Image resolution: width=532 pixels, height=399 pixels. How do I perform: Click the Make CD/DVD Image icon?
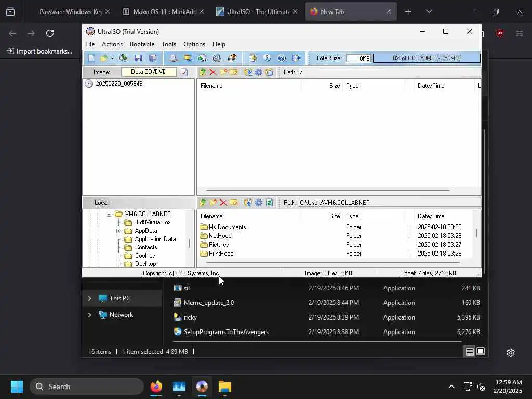pyautogui.click(x=174, y=58)
